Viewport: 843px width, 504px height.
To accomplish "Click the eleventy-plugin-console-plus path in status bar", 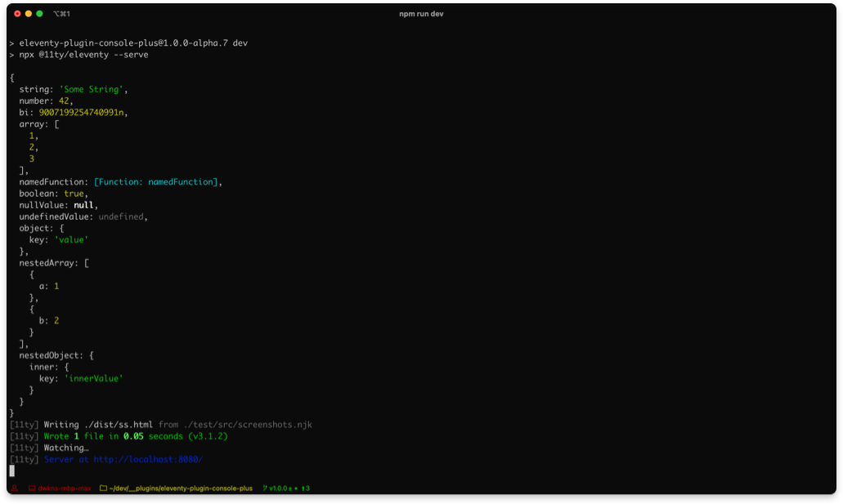I will [181, 488].
